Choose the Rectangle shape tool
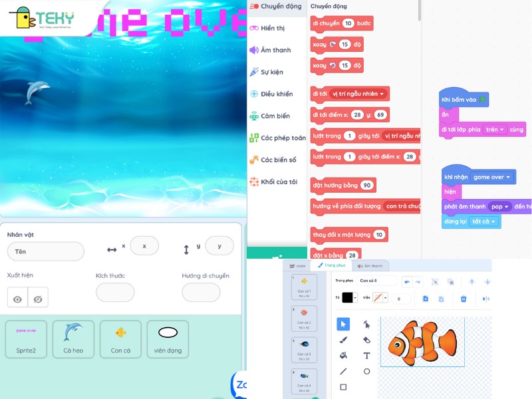532x399 pixels. pyautogui.click(x=343, y=386)
